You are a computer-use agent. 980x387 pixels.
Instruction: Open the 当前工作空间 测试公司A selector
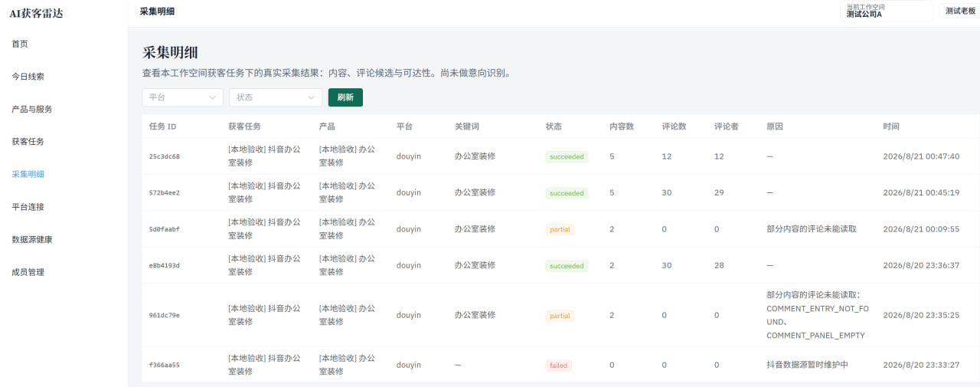coord(886,11)
